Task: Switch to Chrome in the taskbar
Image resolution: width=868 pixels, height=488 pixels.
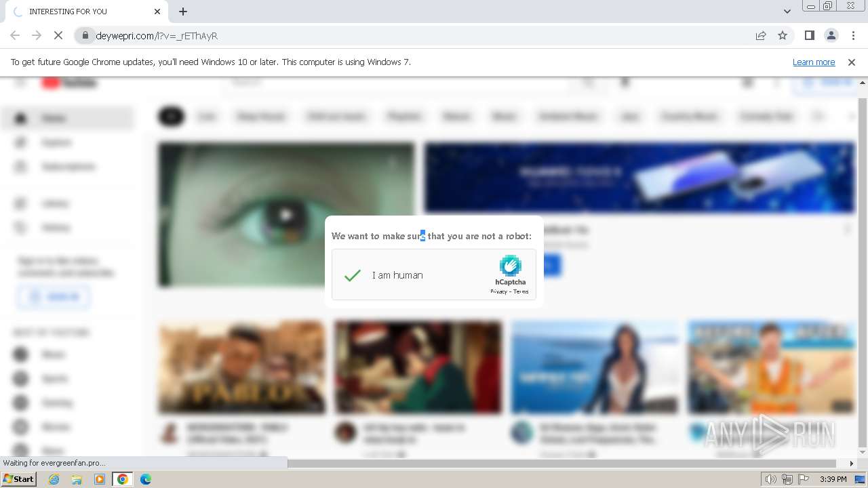Action: pyautogui.click(x=122, y=479)
